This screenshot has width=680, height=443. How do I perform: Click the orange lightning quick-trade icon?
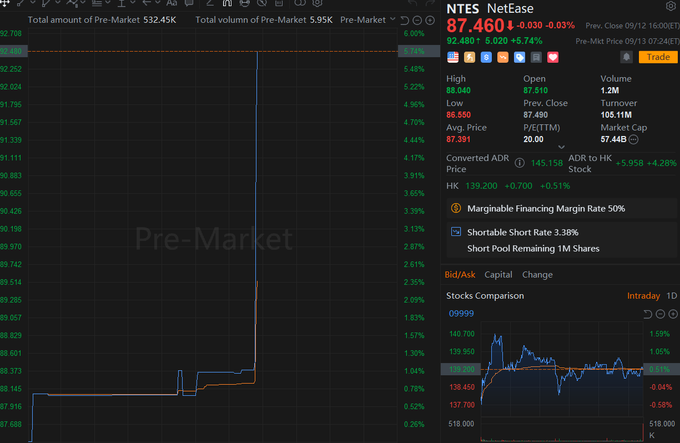[469, 57]
